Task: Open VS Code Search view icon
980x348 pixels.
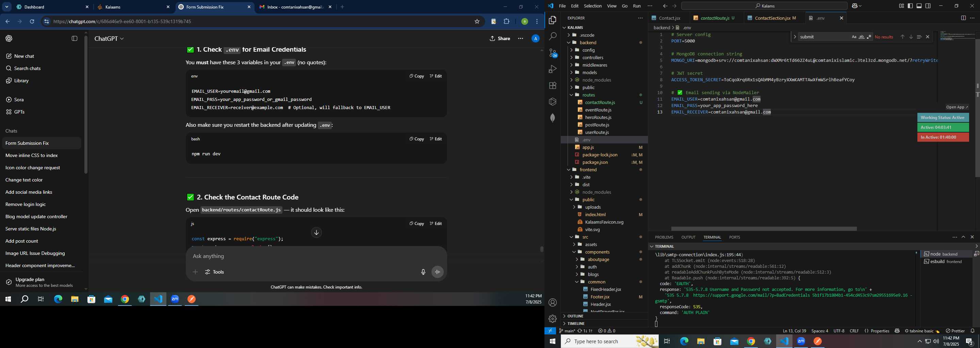Action: [x=552, y=36]
